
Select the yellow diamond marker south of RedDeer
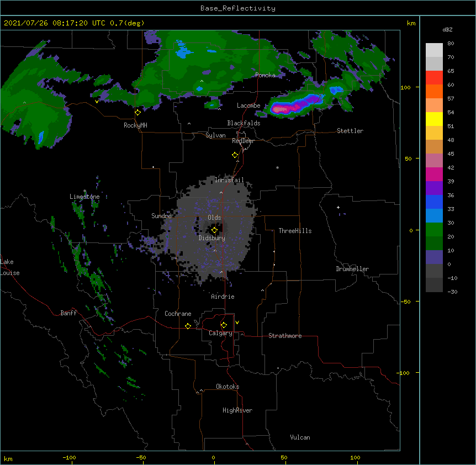point(235,155)
